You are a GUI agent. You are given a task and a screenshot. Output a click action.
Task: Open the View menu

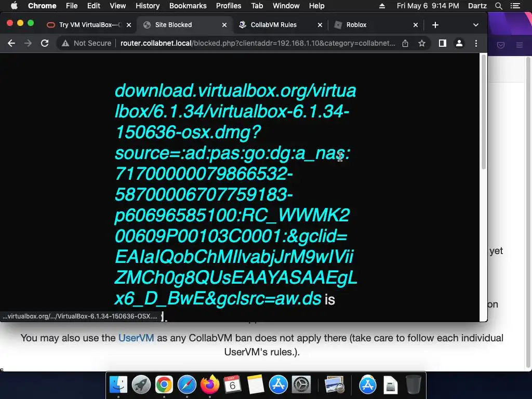118,6
